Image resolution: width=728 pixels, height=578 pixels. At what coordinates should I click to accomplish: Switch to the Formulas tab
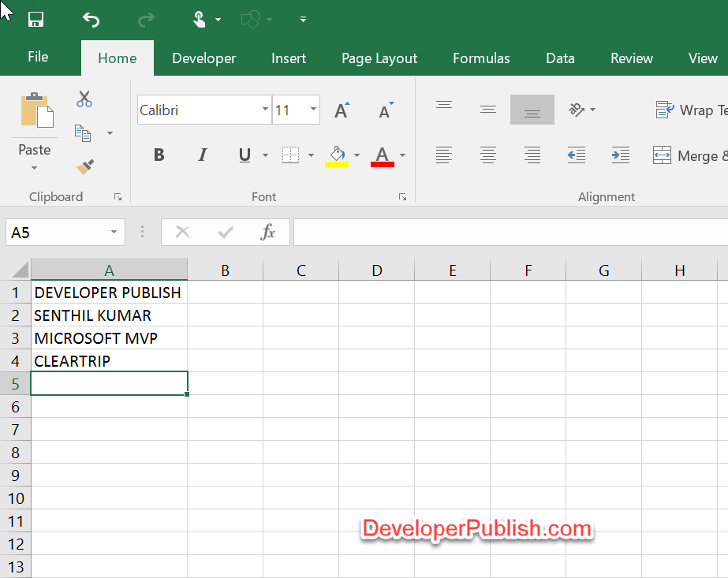[x=481, y=58]
